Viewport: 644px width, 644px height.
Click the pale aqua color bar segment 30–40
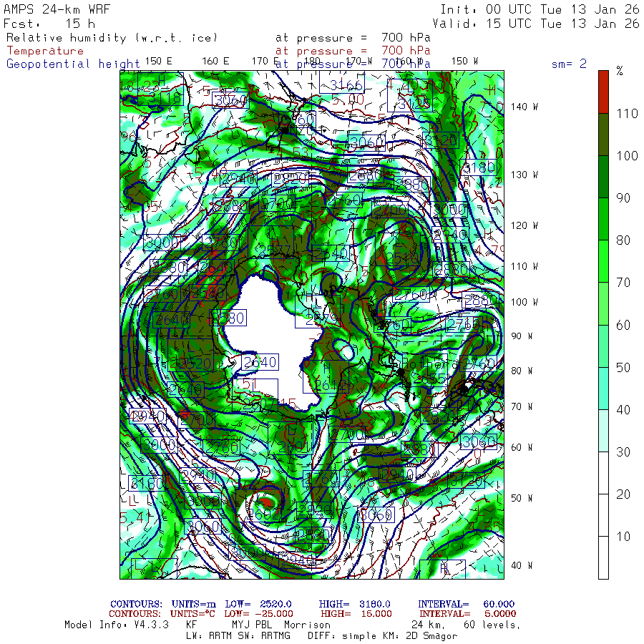pos(603,431)
